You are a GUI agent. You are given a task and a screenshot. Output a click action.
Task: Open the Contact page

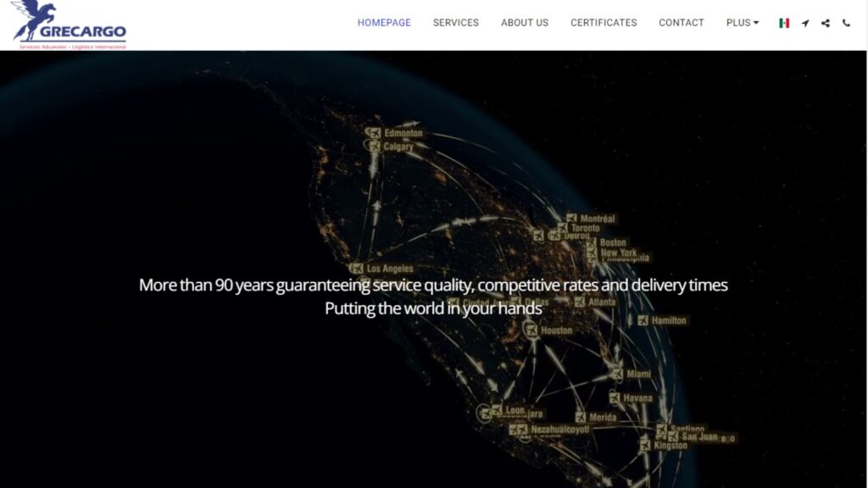coord(682,23)
